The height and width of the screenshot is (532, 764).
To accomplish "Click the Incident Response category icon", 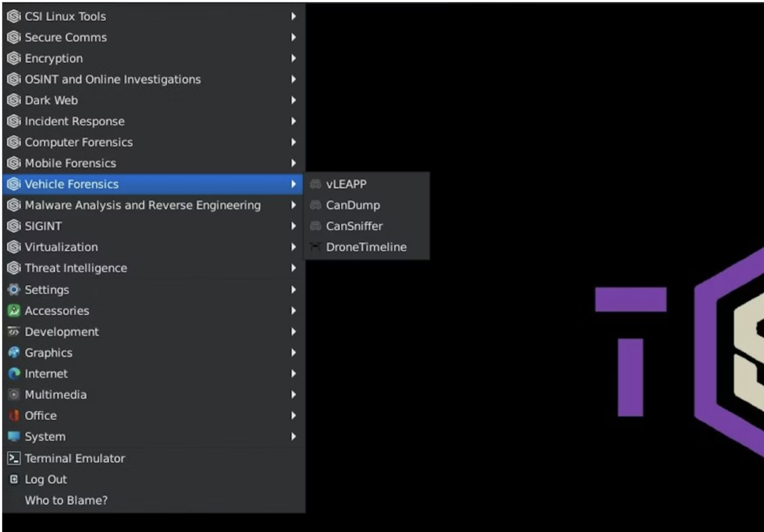I will [x=13, y=122].
